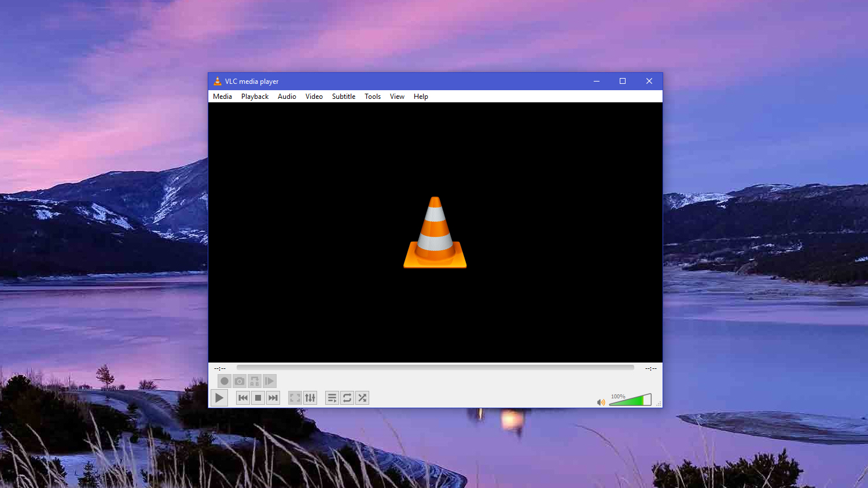The height and width of the screenshot is (488, 868).
Task: Skip to the next media item
Action: click(x=273, y=398)
